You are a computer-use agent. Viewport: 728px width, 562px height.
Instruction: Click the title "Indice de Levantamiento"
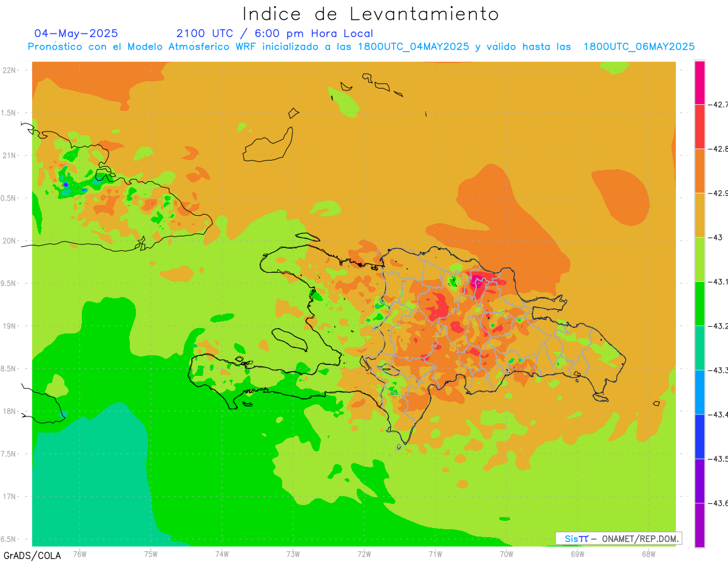[x=371, y=13]
